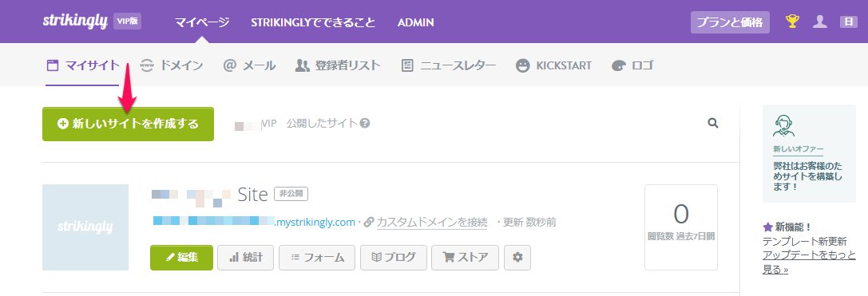This screenshot has height=296, width=868.
Task: Open the ロゴ tab
Action: [632, 65]
